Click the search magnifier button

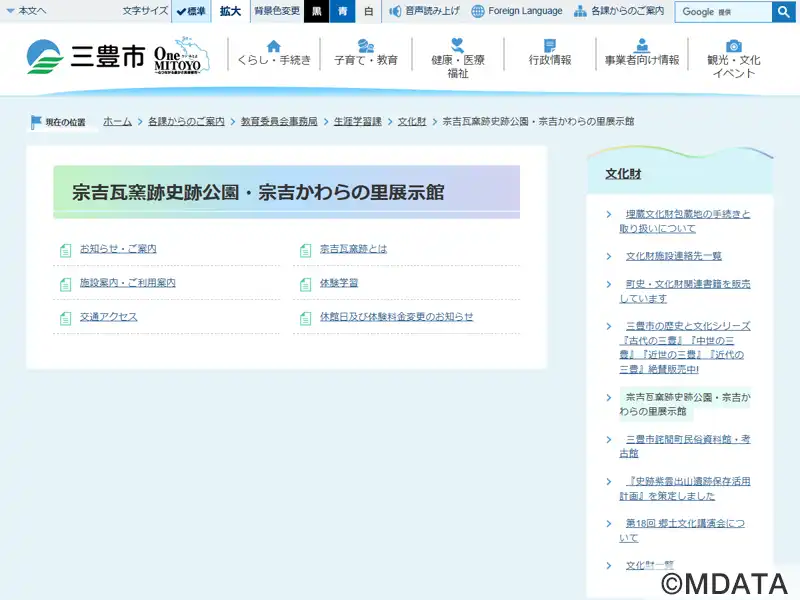tap(783, 12)
